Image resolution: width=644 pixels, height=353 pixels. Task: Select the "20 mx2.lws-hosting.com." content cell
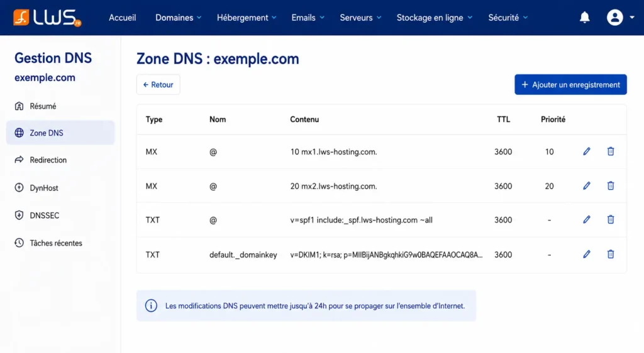pyautogui.click(x=333, y=186)
